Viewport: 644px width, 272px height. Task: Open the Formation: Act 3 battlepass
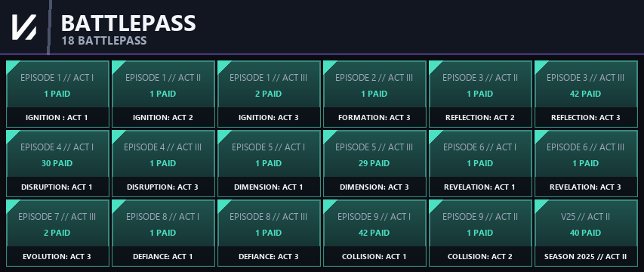point(374,94)
